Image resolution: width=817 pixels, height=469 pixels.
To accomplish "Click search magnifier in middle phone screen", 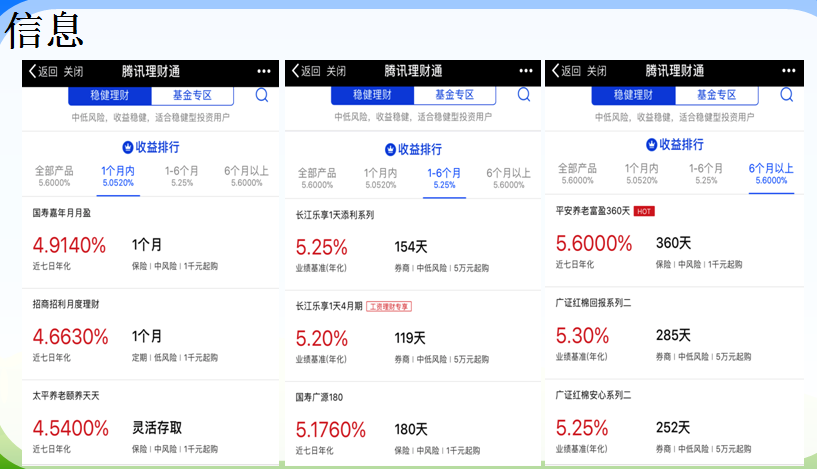I will (x=524, y=95).
